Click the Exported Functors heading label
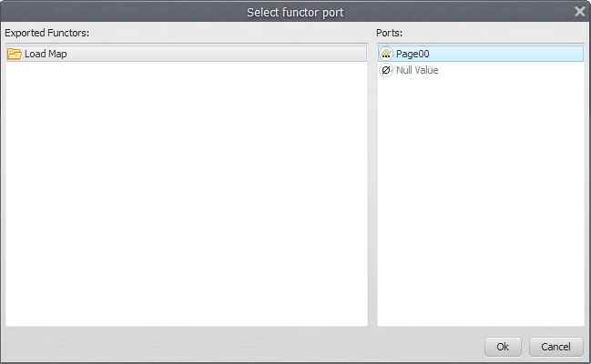Image resolution: width=591 pixels, height=364 pixels. 46,34
